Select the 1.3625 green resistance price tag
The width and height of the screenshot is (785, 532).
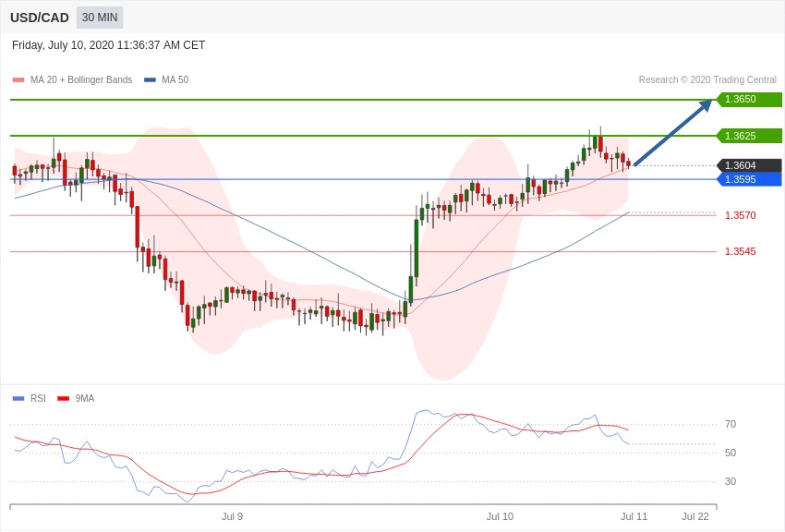[749, 136]
